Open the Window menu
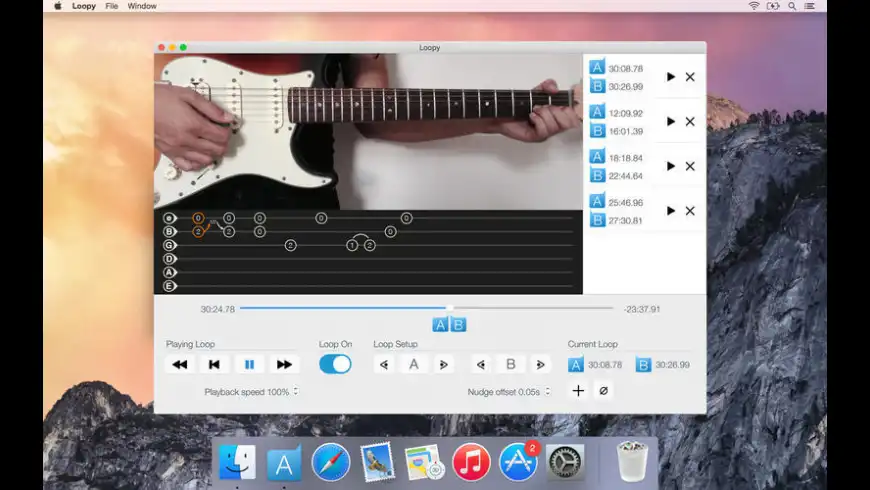Screen dimensions: 870x490 tap(142, 6)
